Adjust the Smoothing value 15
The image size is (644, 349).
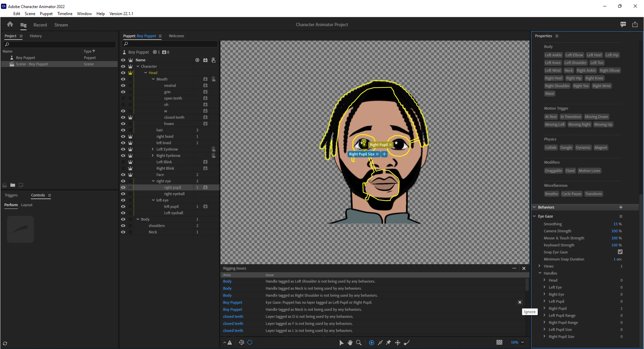tap(616, 224)
